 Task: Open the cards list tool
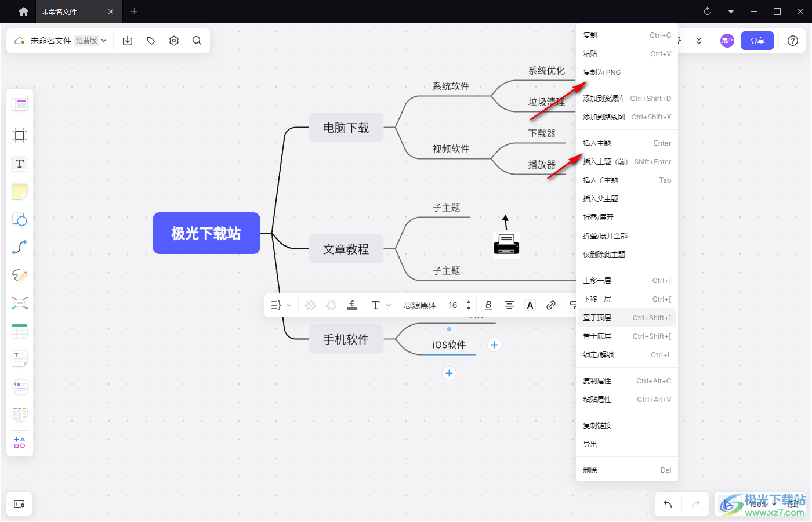click(20, 386)
